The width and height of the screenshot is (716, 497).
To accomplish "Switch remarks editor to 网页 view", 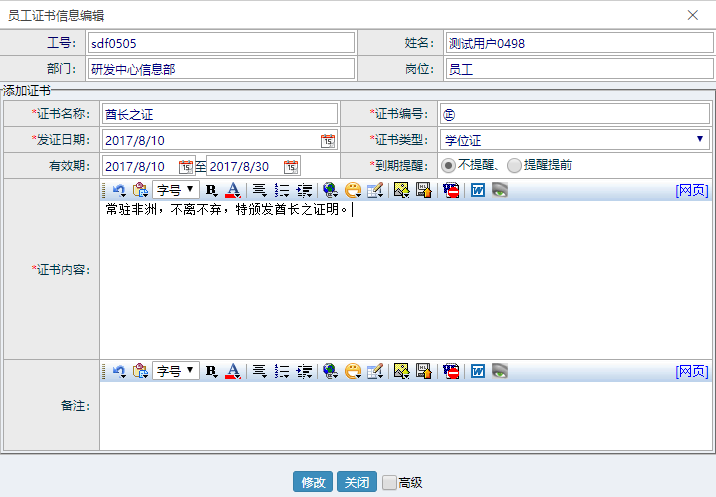I will pos(692,371).
